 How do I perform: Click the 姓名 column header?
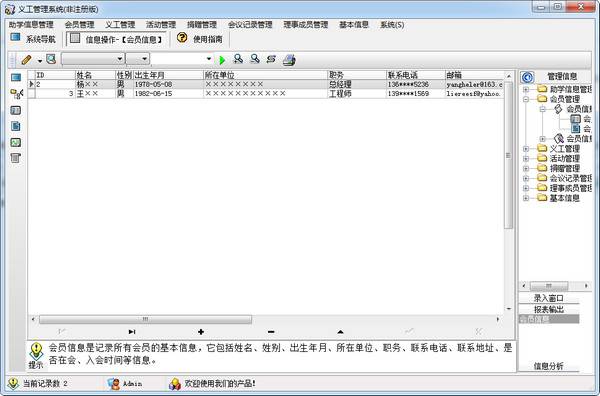(x=95, y=75)
